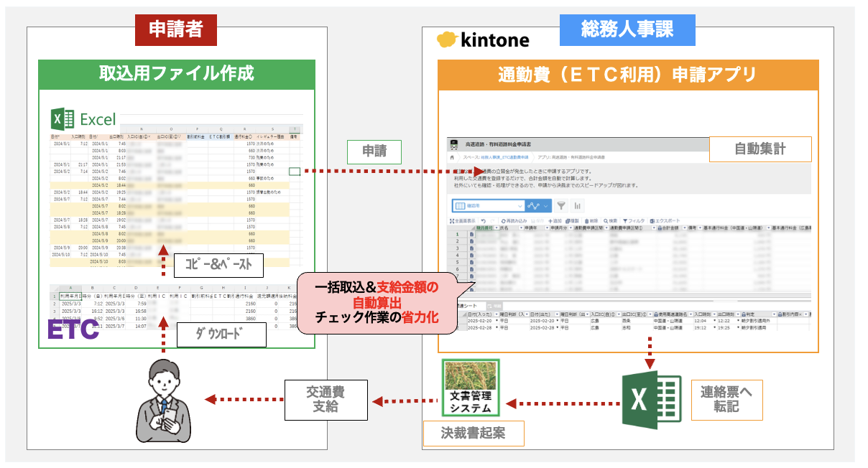
Task: Open the bar chart aggregation icon
Action: click(x=578, y=205)
